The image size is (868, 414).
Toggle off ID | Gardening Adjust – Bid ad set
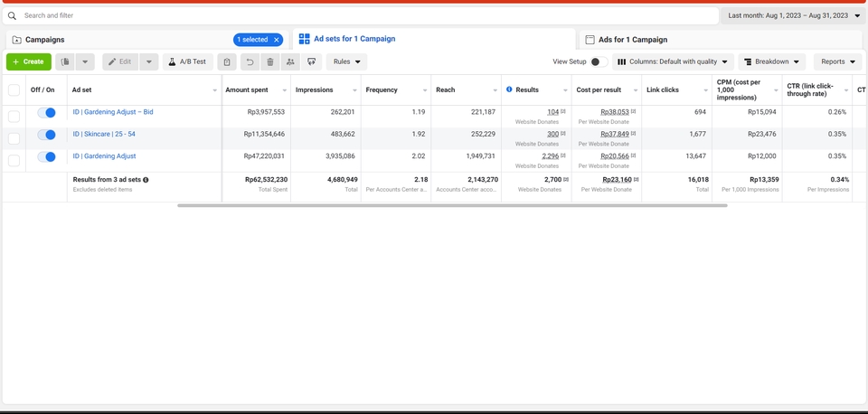[x=46, y=113]
